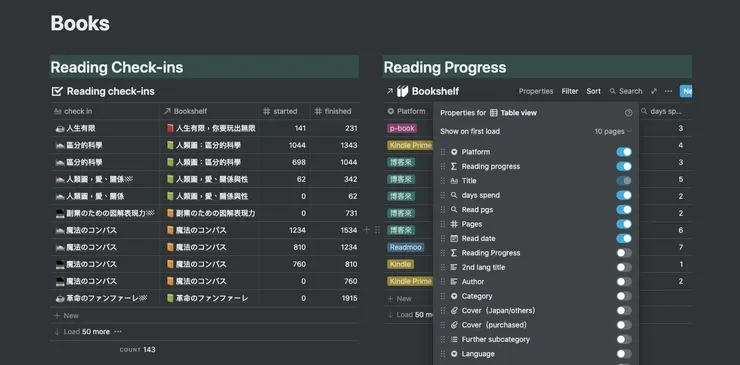Select the Readmoo platform tag

(405, 247)
